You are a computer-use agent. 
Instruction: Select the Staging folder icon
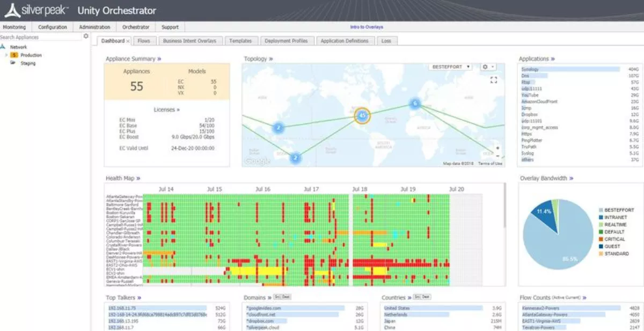pos(13,63)
